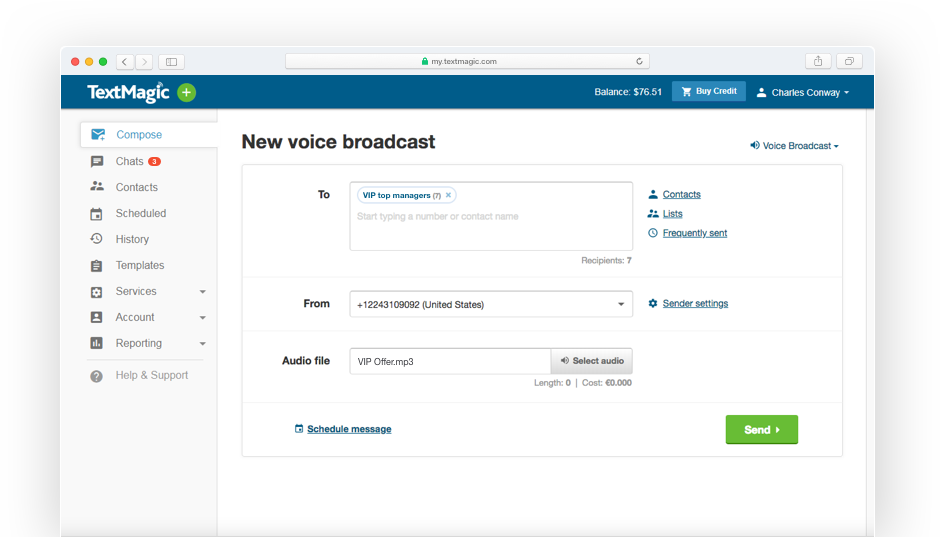This screenshot has height=537, width=940.
Task: Click the person icon next to Contacts link
Action: [653, 194]
